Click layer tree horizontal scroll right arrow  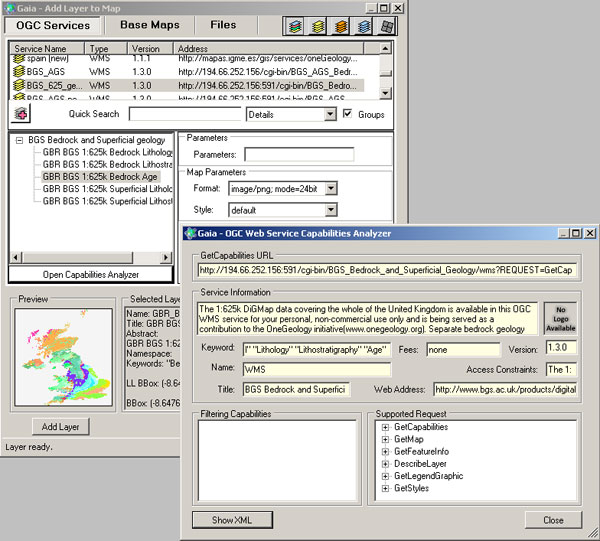coord(166,257)
